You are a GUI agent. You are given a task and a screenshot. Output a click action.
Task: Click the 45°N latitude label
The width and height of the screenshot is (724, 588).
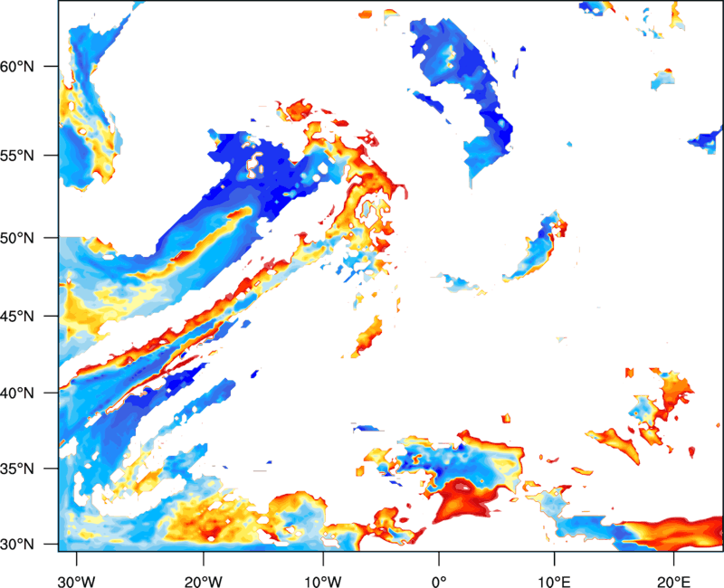pos(17,316)
